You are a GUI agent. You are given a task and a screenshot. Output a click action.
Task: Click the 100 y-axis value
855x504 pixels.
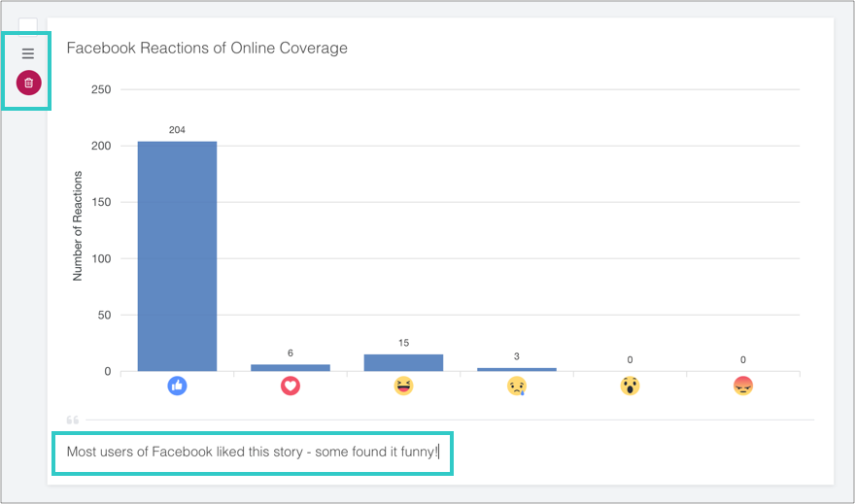[x=101, y=258]
